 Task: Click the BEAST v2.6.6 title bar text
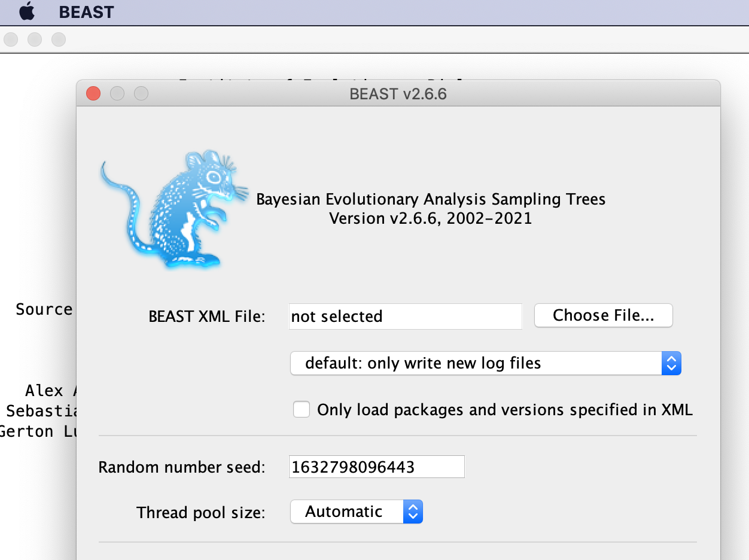pyautogui.click(x=397, y=94)
